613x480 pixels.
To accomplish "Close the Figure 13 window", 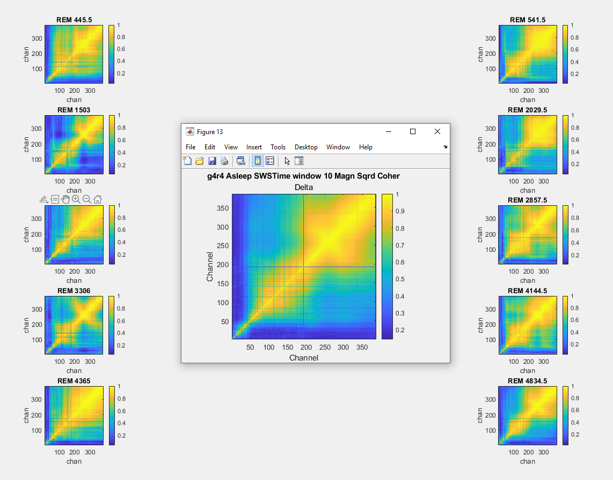I will [x=437, y=132].
